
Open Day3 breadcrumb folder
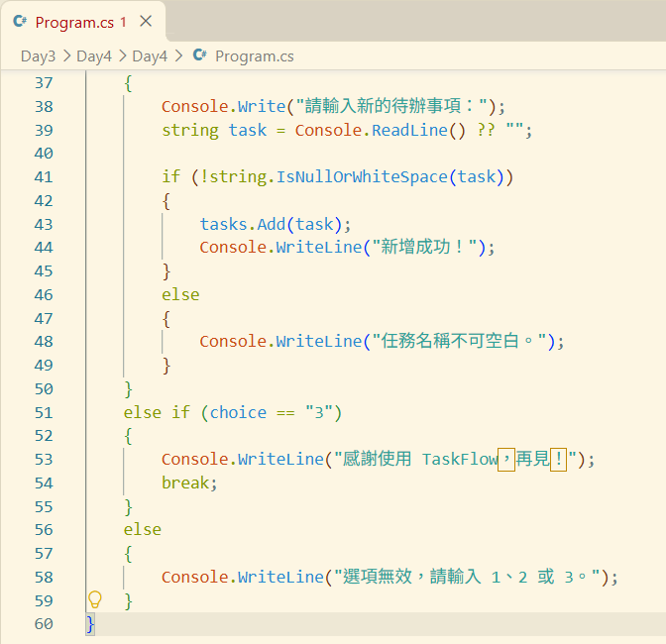point(38,56)
